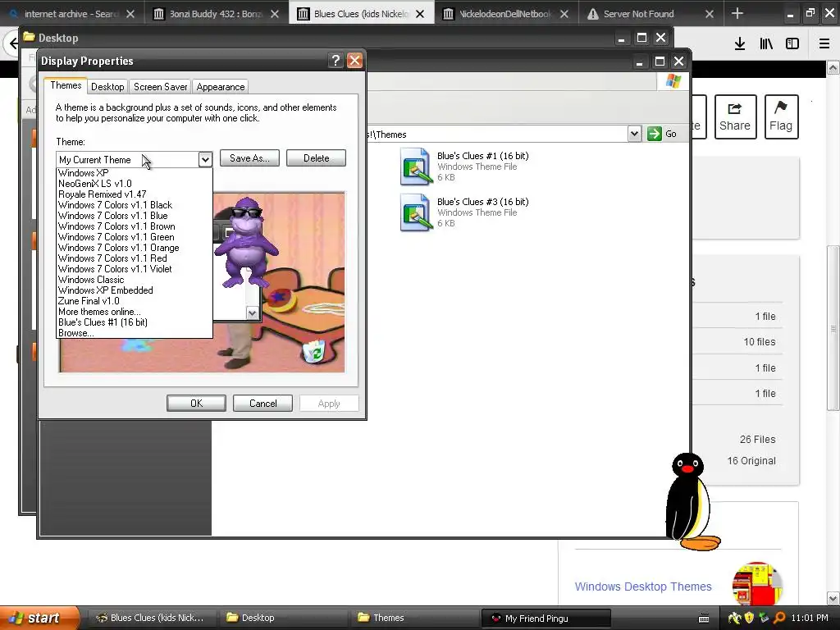The width and height of the screenshot is (840, 630).
Task: Open the Theme combo box dropdown arrow
Action: 205,159
